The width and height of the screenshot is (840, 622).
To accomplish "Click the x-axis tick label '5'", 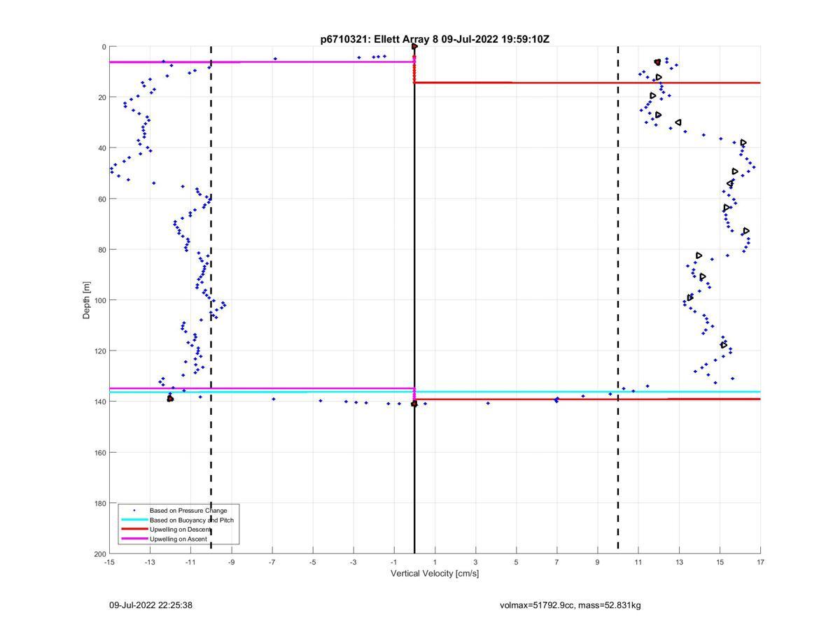I will [517, 562].
